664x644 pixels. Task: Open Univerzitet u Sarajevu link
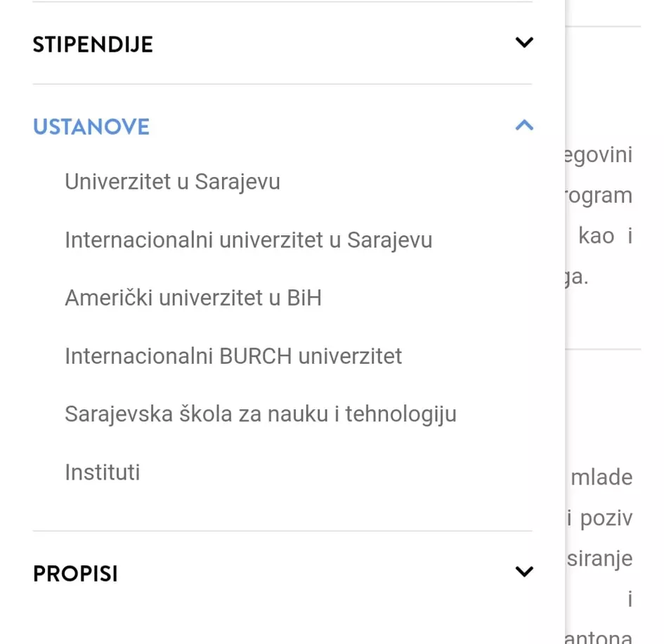tap(172, 182)
